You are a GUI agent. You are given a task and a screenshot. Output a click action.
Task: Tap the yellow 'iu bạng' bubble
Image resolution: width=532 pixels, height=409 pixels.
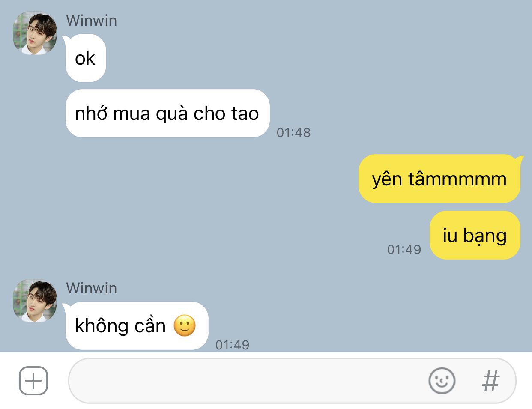[475, 235]
